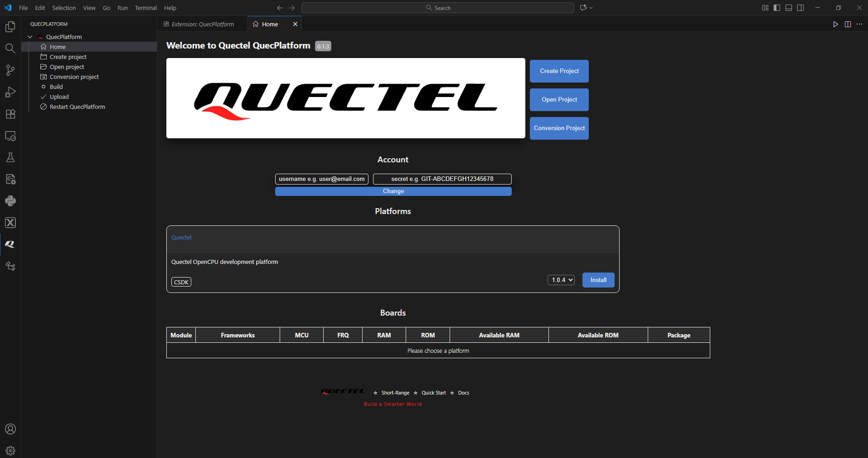Open the Search view icon

click(x=10, y=49)
